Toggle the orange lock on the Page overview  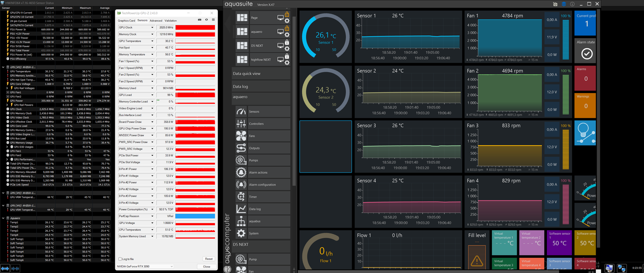[287, 15]
